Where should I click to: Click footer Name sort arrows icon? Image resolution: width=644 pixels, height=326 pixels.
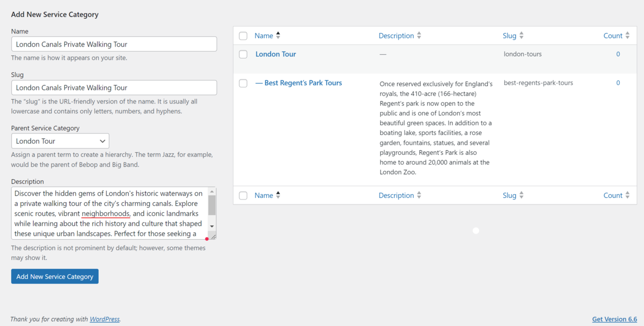[278, 196]
